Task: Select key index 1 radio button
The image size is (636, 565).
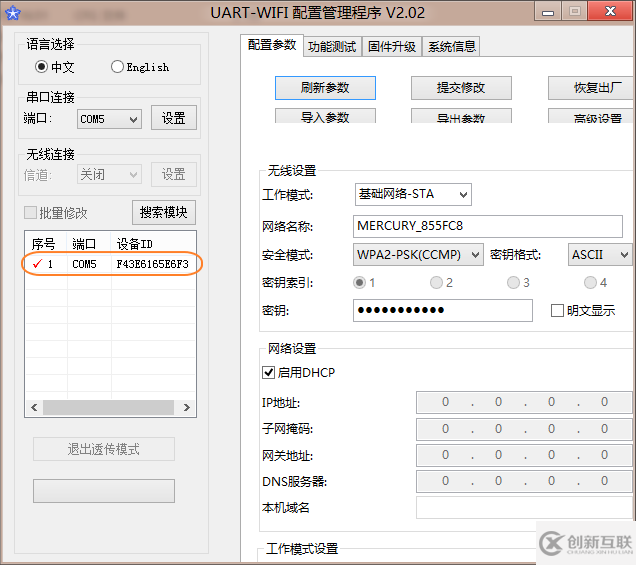Action: pyautogui.click(x=359, y=282)
